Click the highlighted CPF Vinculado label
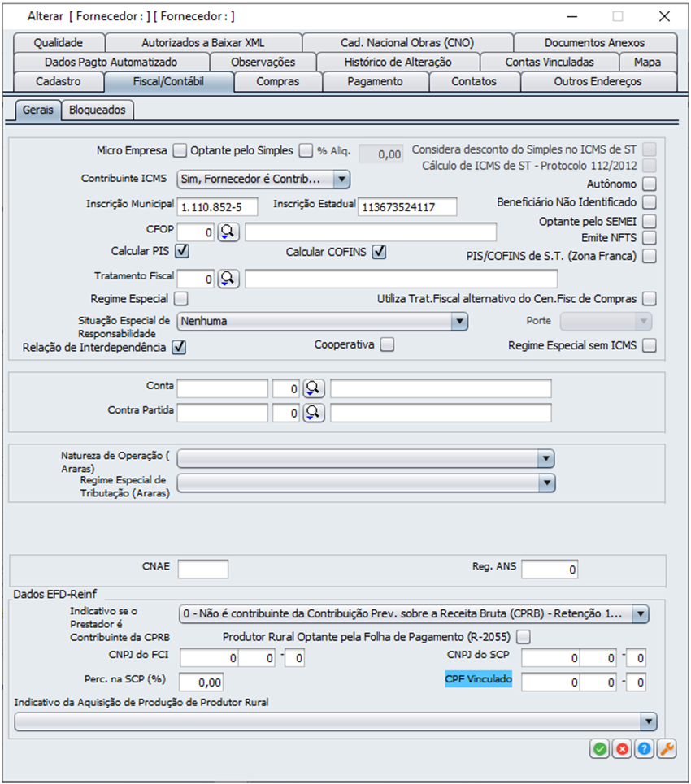691x784 pixels. tap(478, 679)
